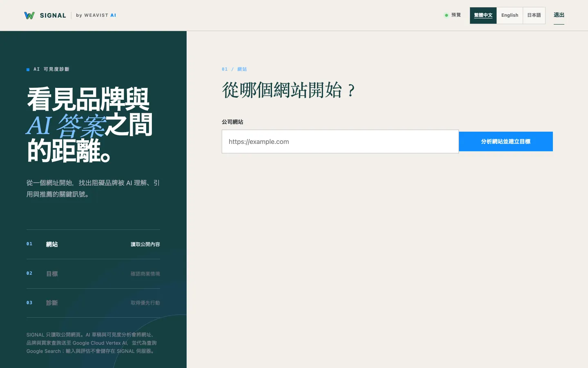Select step 02 目標 in sidebar

click(x=93, y=274)
